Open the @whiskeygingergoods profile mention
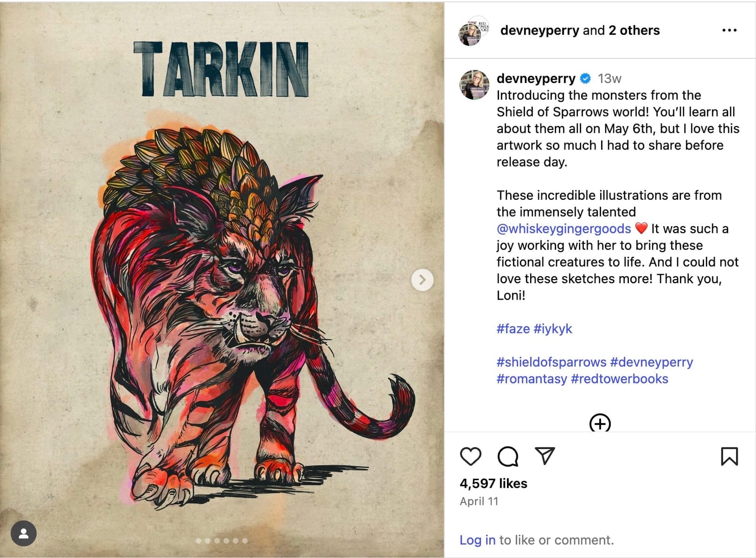 pyautogui.click(x=564, y=228)
